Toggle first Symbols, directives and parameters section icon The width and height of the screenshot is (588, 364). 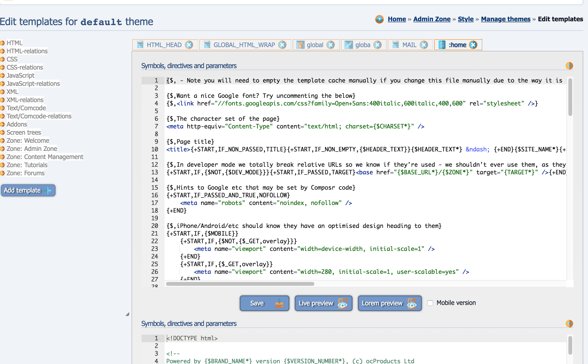tap(569, 66)
